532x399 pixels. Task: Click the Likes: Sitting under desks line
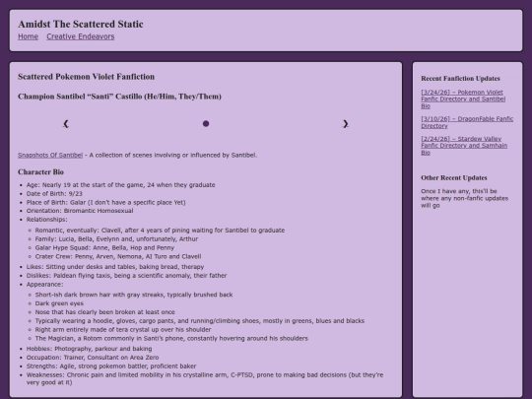[x=115, y=267]
